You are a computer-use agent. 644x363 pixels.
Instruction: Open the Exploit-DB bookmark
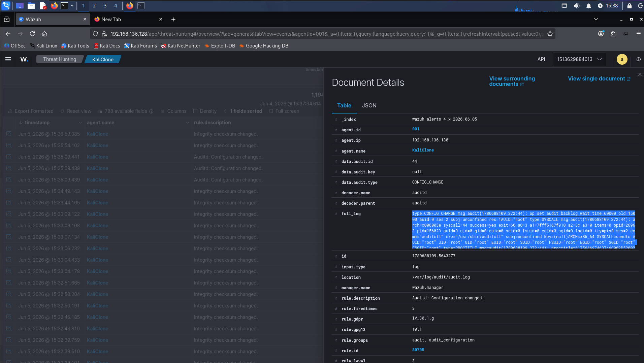[220, 46]
